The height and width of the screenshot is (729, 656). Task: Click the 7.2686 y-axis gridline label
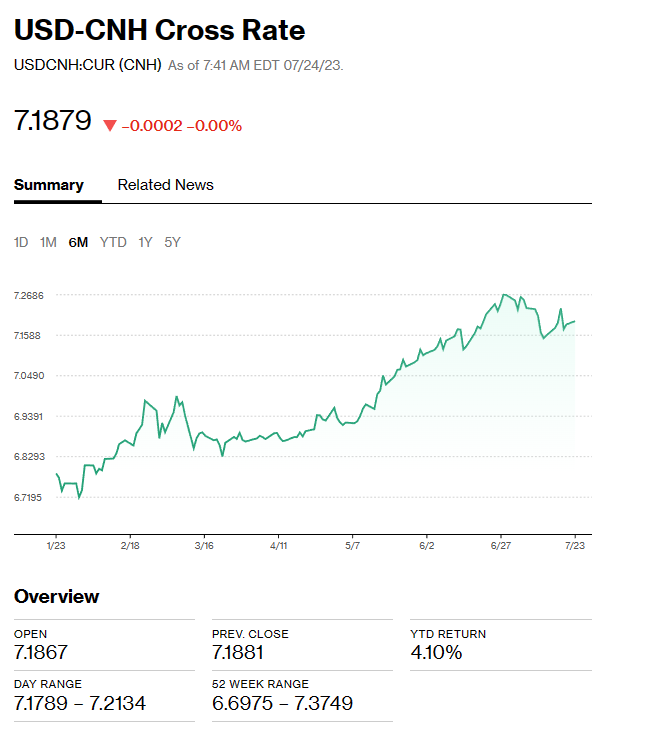pyautogui.click(x=30, y=295)
